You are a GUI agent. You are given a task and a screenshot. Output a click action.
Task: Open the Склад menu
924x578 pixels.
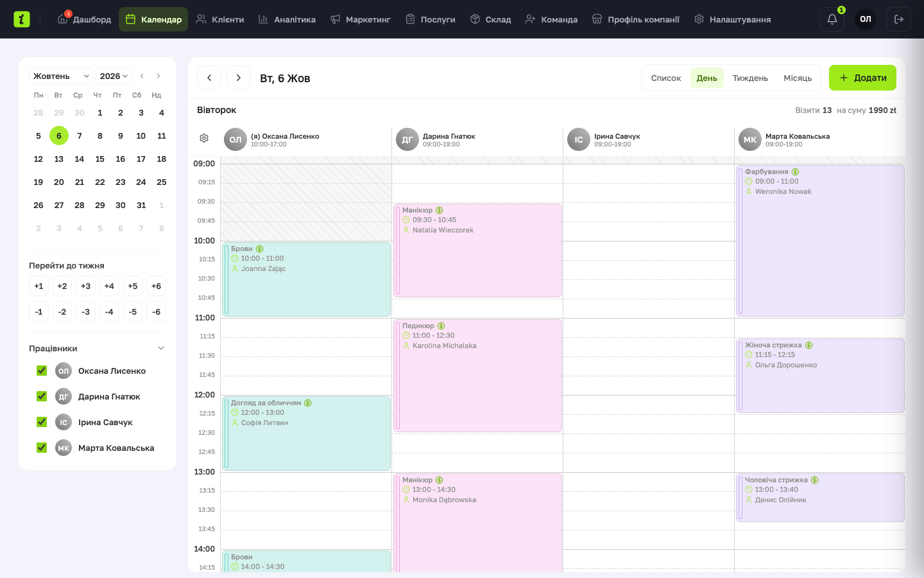pos(491,19)
